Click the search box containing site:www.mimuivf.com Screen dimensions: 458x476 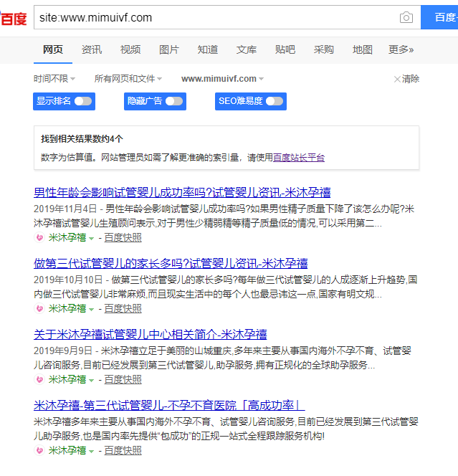pyautogui.click(x=227, y=17)
